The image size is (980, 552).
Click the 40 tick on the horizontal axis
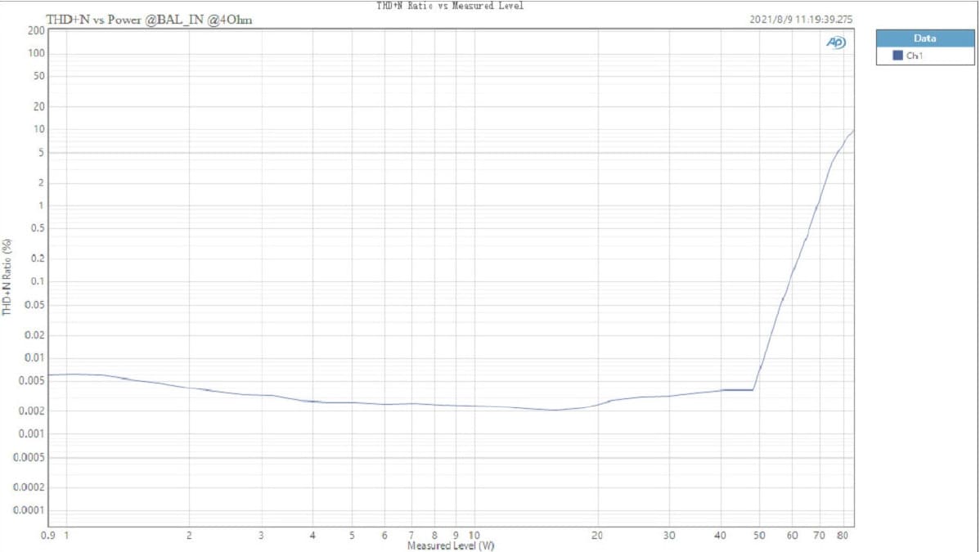[x=721, y=535]
